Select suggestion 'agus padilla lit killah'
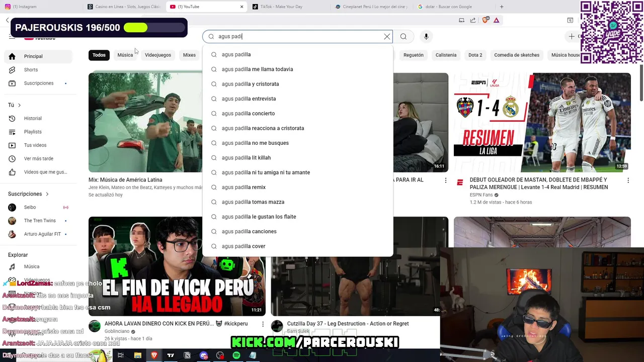 point(298,158)
